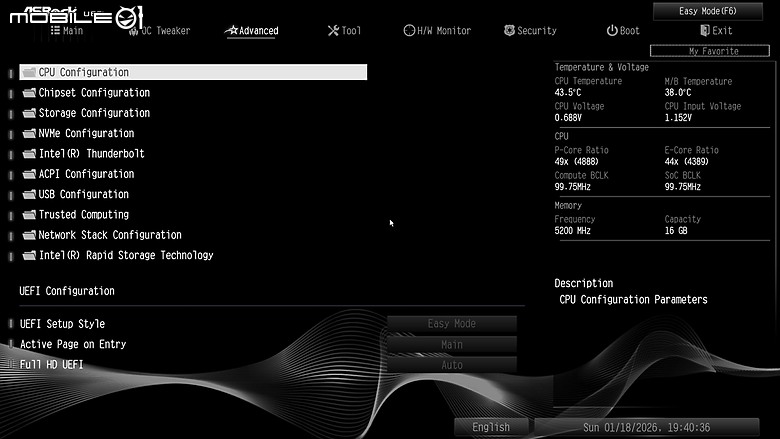
Task: Click the Trusted Computing folder icon
Action: point(29,214)
